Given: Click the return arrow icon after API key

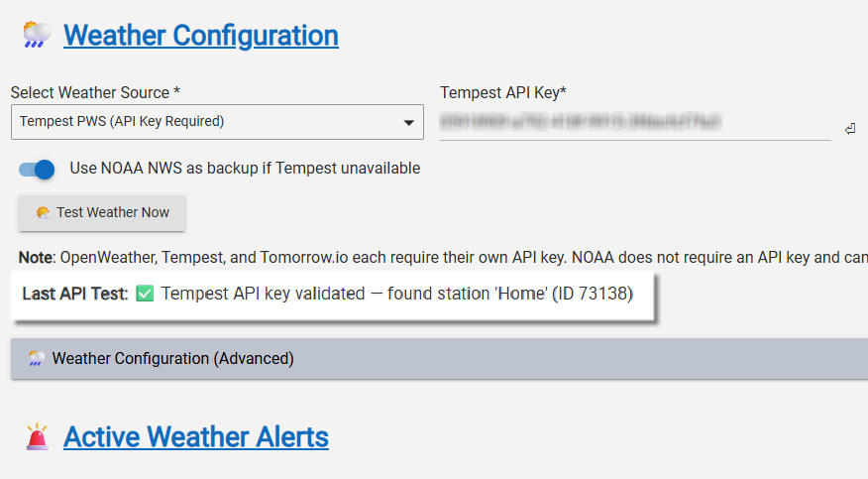Looking at the screenshot, I should pos(850,129).
